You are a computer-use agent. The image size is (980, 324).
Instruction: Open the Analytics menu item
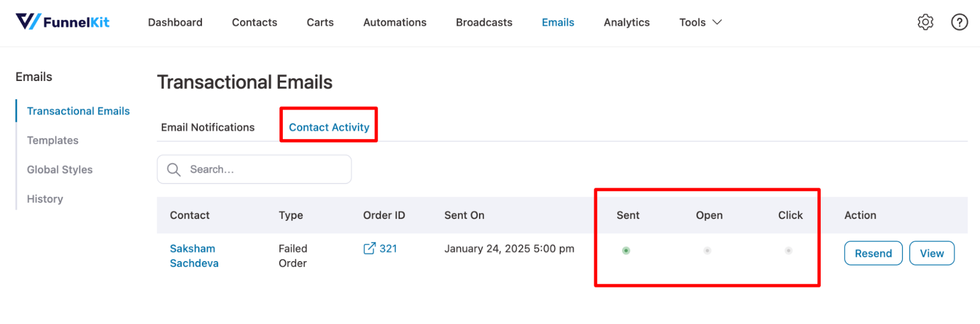627,23
